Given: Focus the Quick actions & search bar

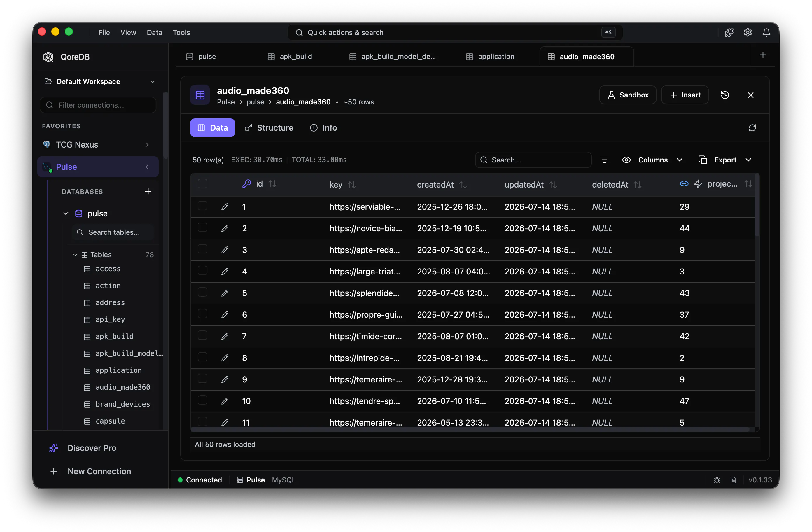Looking at the screenshot, I should pos(455,32).
